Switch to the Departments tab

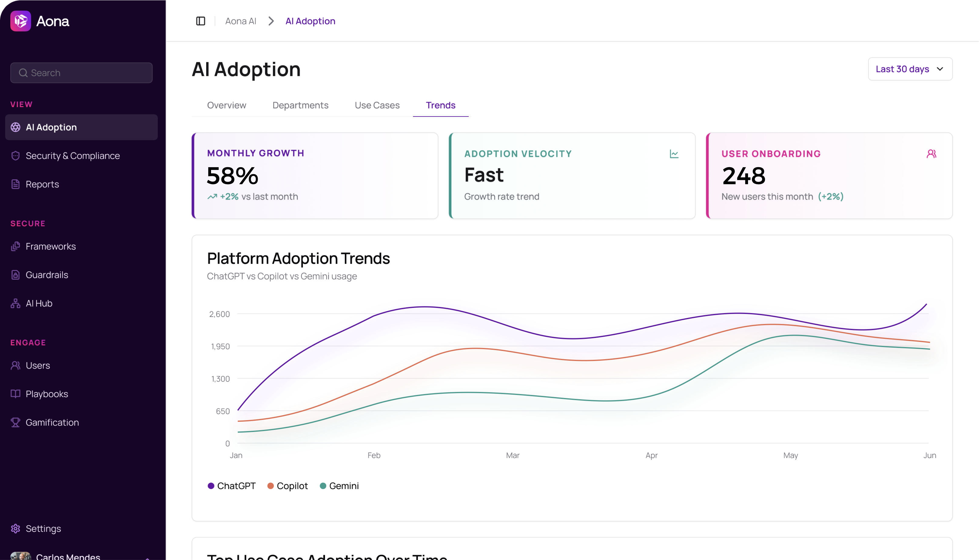[300, 105]
